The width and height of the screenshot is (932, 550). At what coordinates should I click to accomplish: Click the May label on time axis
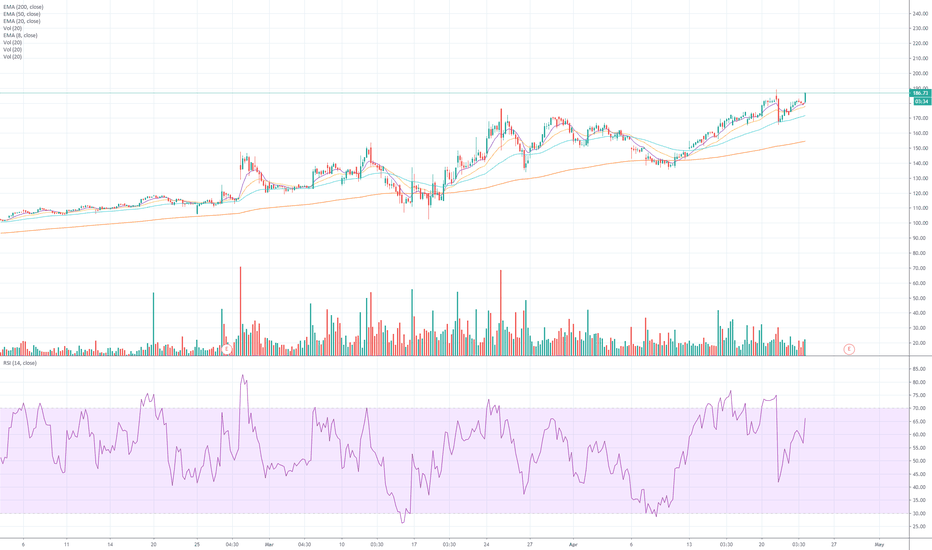tap(880, 544)
